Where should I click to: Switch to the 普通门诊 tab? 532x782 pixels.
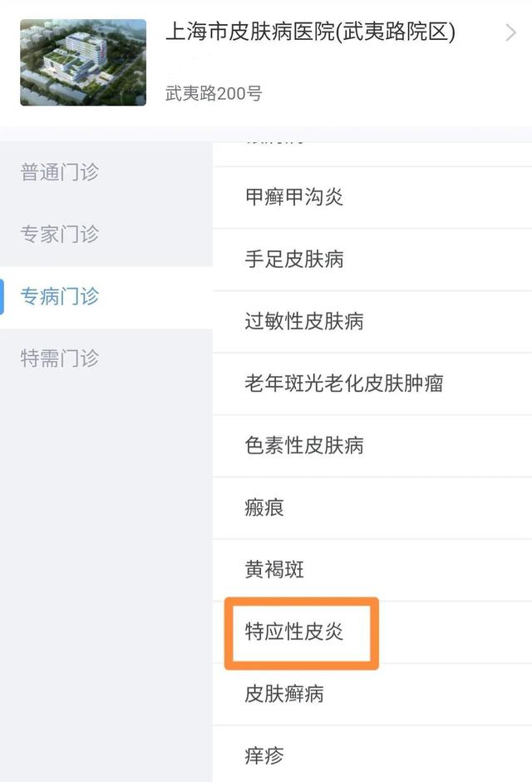coord(58,173)
